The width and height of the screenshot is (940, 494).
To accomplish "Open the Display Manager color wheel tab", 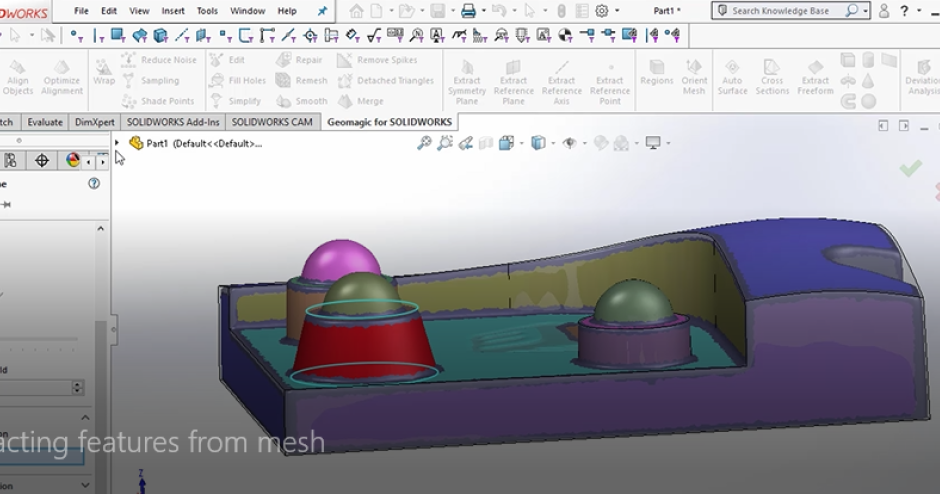I will (x=73, y=160).
